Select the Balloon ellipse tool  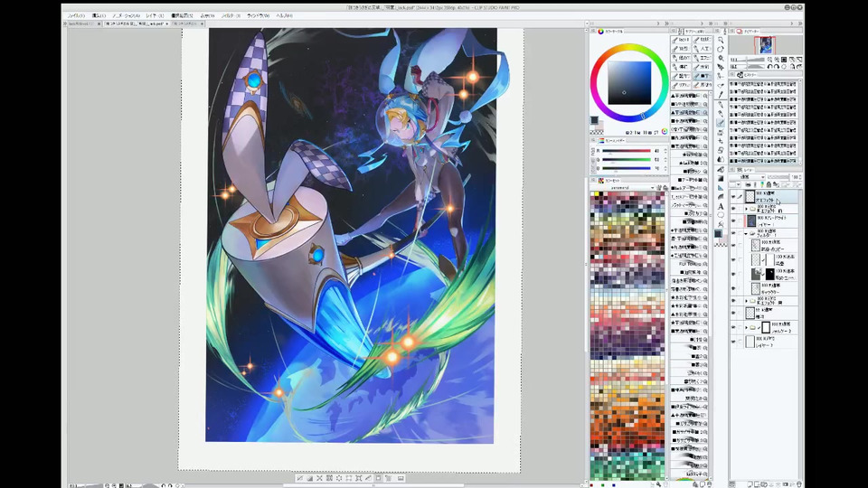(x=721, y=215)
